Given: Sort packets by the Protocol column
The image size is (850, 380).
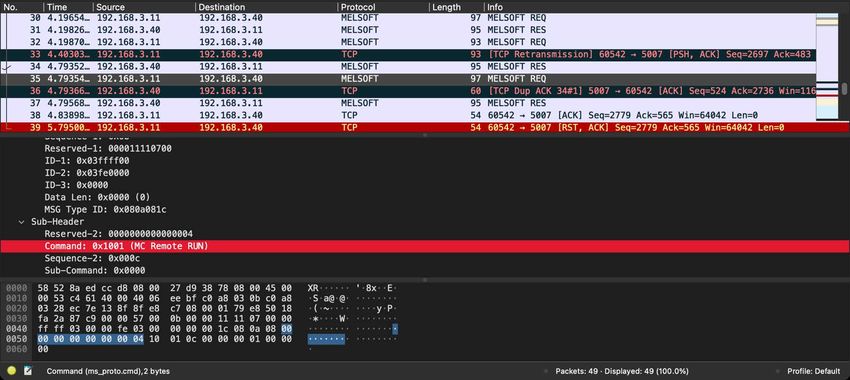Looking at the screenshot, I should click(x=383, y=7).
